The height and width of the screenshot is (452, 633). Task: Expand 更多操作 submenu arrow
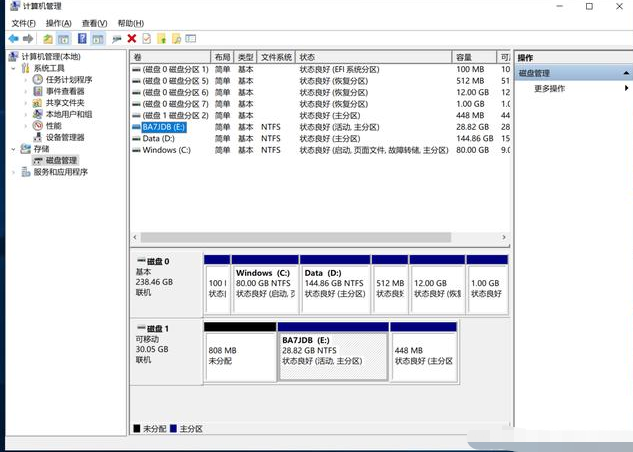(x=626, y=88)
